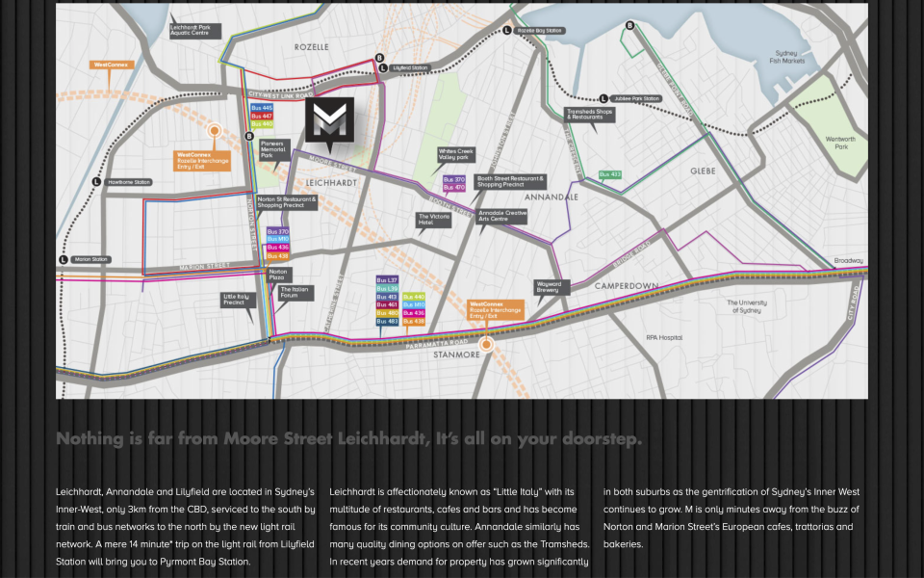Image resolution: width=924 pixels, height=578 pixels.
Task: Click the Norton Plaza label
Action: tap(279, 275)
